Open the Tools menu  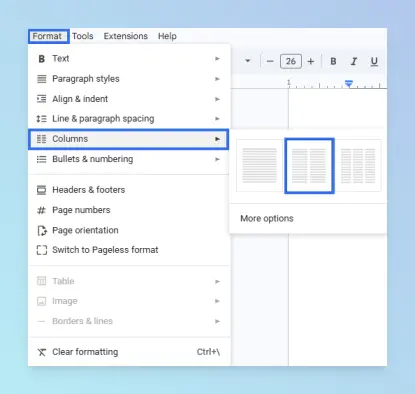point(83,36)
